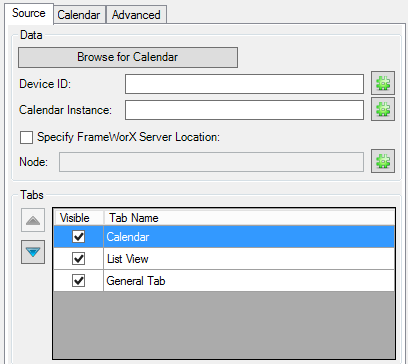
Task: Move selected tab up with gray arrow
Action: (33, 220)
